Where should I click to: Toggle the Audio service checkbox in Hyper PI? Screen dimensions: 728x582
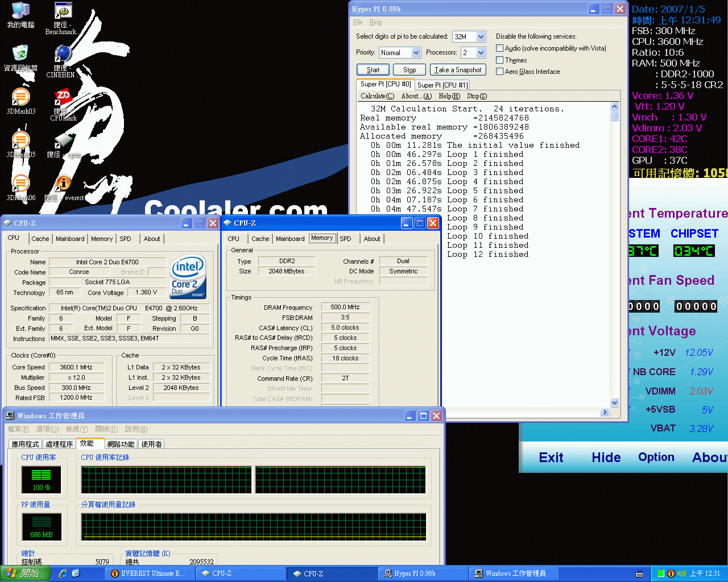(x=499, y=48)
